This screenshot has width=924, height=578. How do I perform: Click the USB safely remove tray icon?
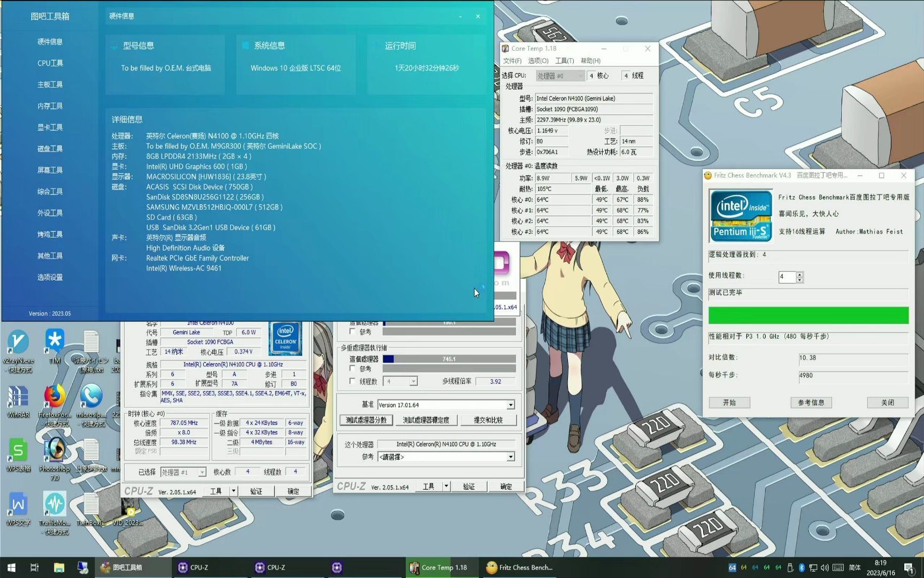pyautogui.click(x=790, y=567)
